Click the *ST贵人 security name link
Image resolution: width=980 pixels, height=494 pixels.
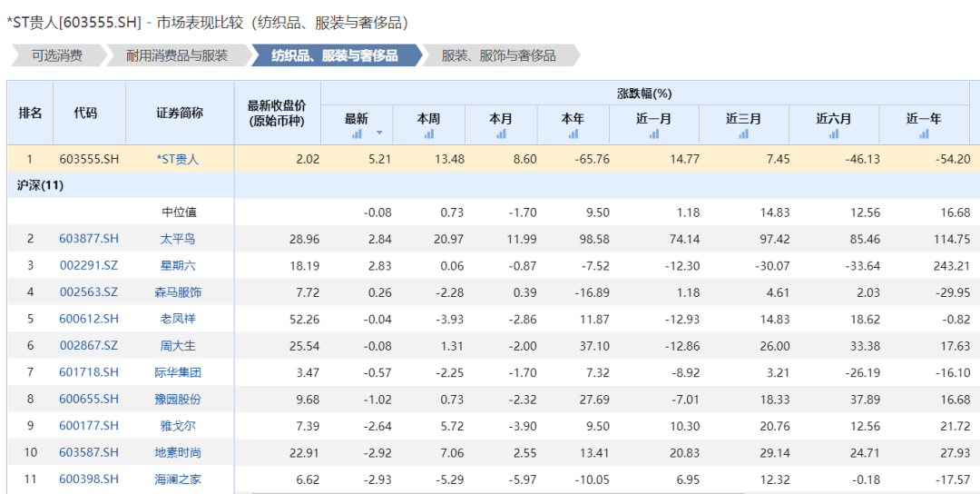coord(178,160)
